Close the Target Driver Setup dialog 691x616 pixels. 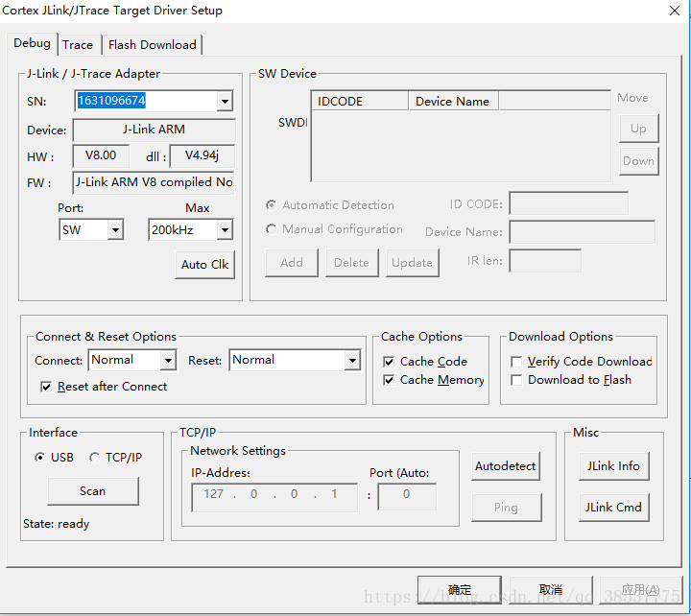click(x=675, y=11)
